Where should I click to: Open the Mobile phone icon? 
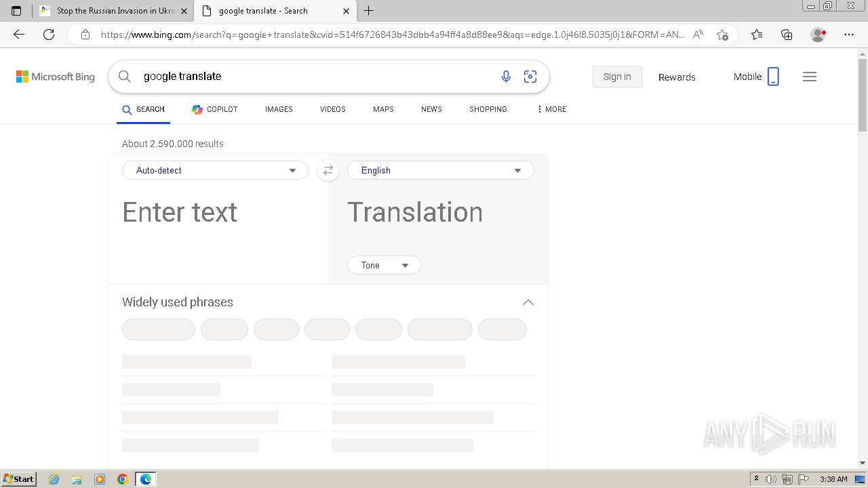click(773, 77)
